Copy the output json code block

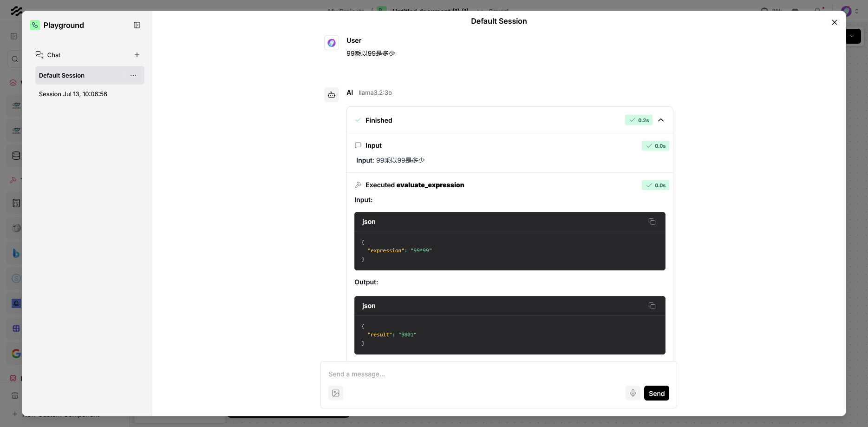tap(652, 306)
